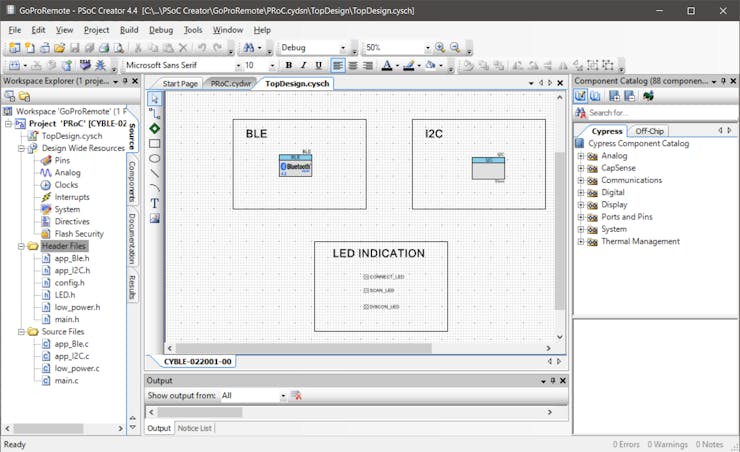The image size is (740, 452).
Task: Open the Build menu
Action: (x=129, y=30)
